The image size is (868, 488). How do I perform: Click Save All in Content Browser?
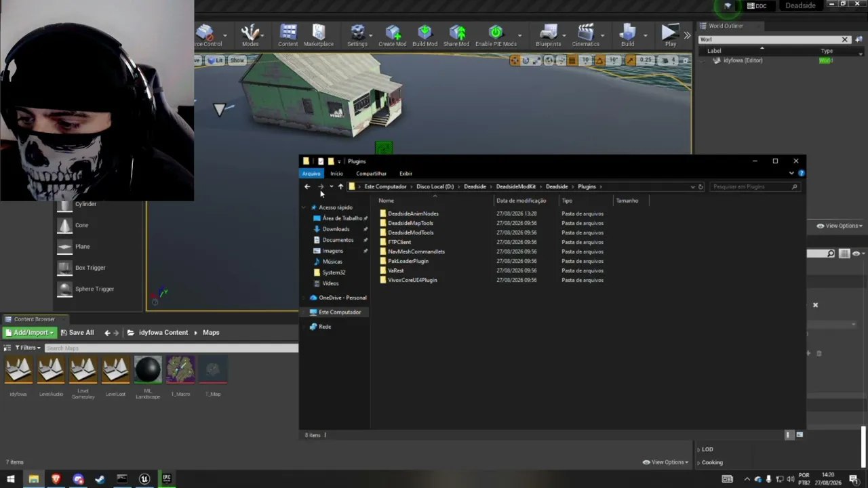[77, 333]
